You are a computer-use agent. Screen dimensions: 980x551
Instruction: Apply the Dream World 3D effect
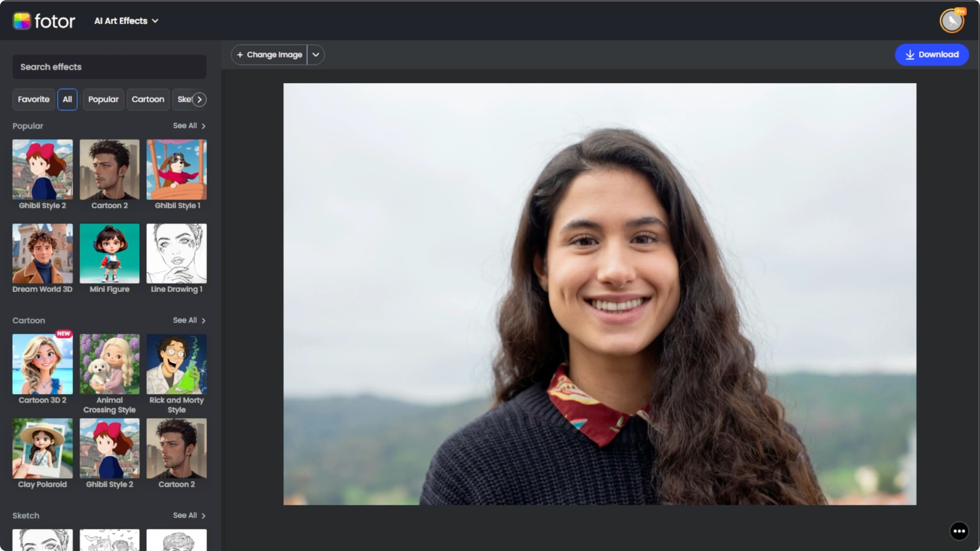(x=43, y=254)
